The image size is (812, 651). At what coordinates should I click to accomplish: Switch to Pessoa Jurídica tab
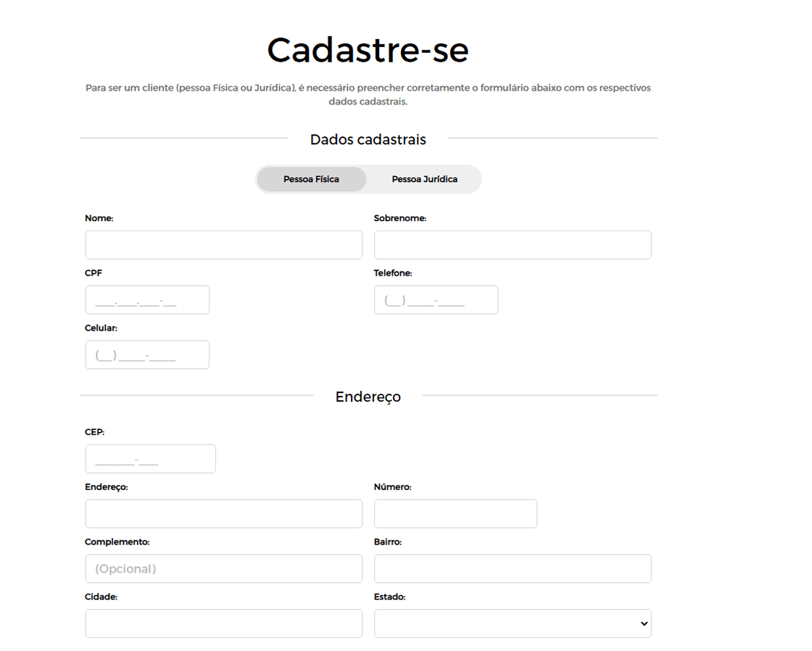pyautogui.click(x=425, y=179)
